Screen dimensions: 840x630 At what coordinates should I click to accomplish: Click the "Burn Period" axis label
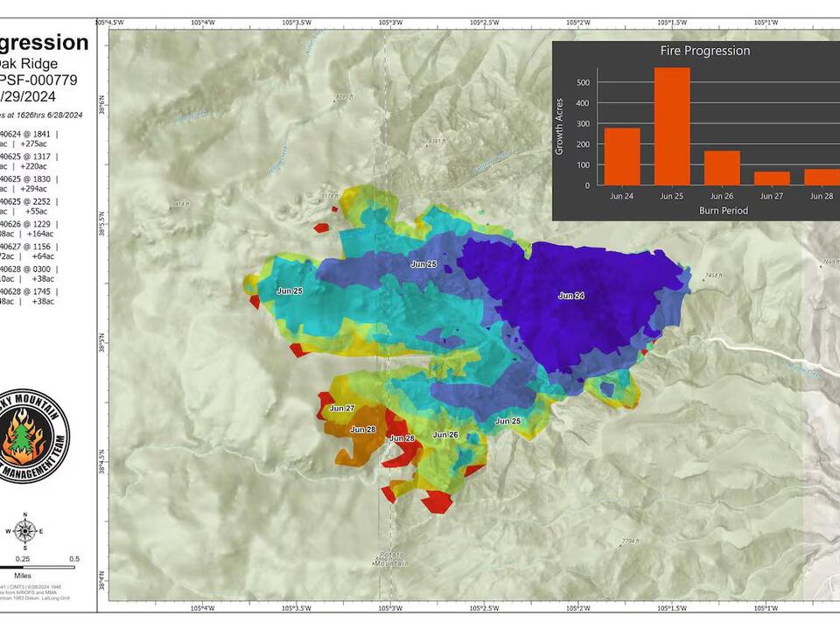724,211
